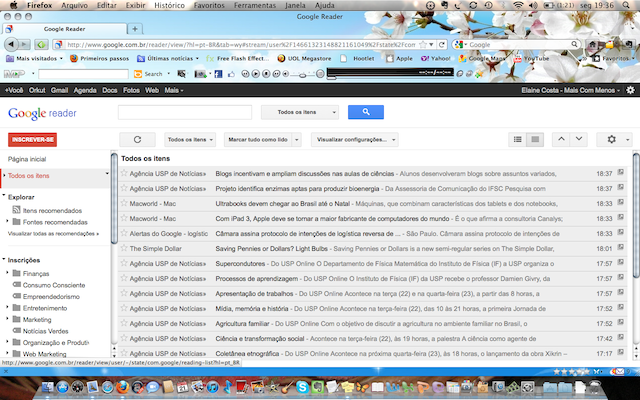This screenshot has width=640, height=400.
Task: Open Google bar options gear icon
Action: 631,90
